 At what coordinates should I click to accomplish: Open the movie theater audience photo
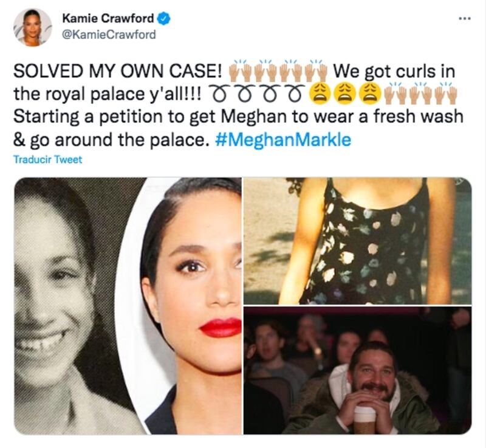pyautogui.click(x=357, y=370)
